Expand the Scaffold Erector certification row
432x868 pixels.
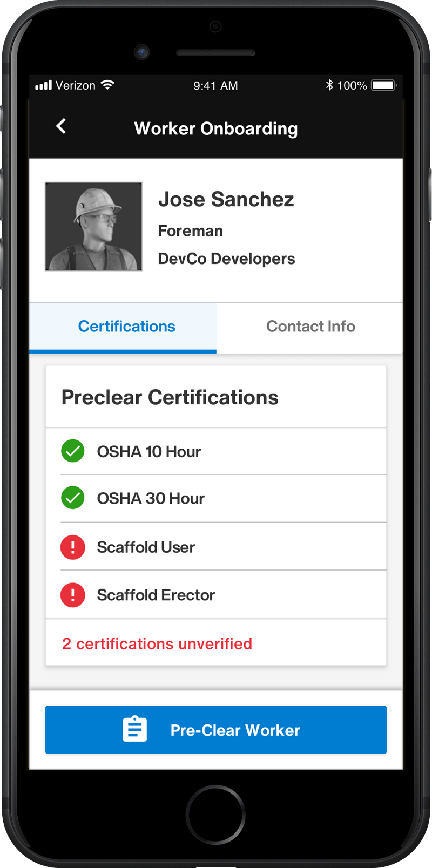pos(216,594)
